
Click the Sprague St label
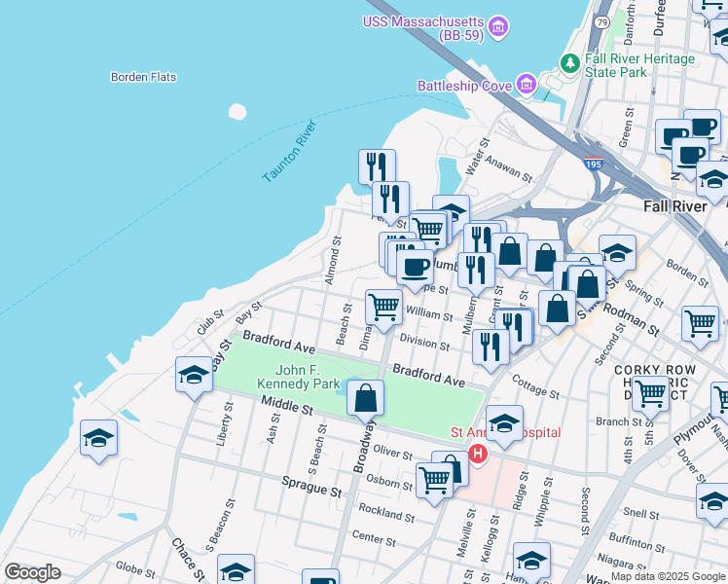(311, 487)
